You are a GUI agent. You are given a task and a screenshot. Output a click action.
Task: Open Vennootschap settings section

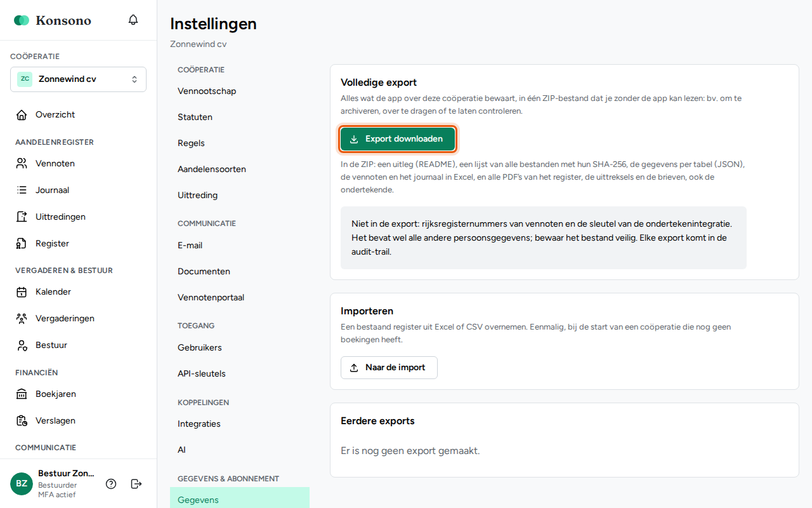click(240, 91)
